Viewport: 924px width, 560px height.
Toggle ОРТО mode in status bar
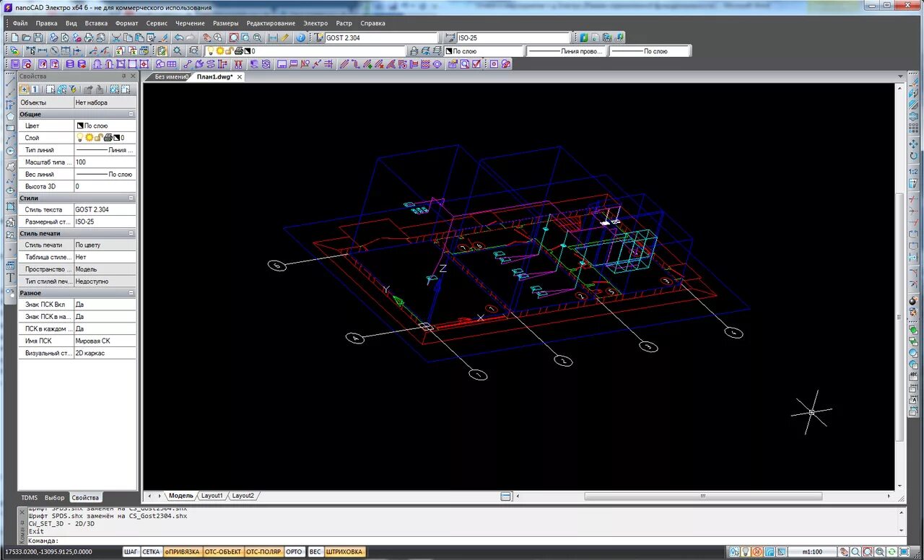(x=294, y=551)
